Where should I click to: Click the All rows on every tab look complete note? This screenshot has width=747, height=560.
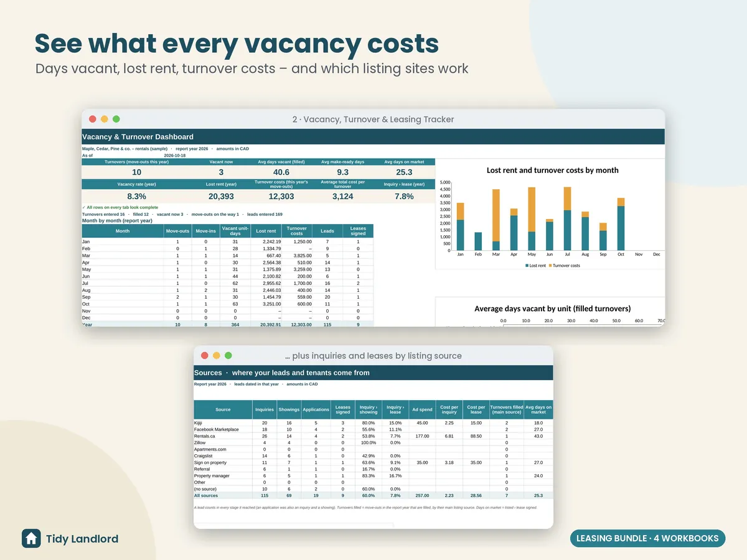[x=120, y=207]
